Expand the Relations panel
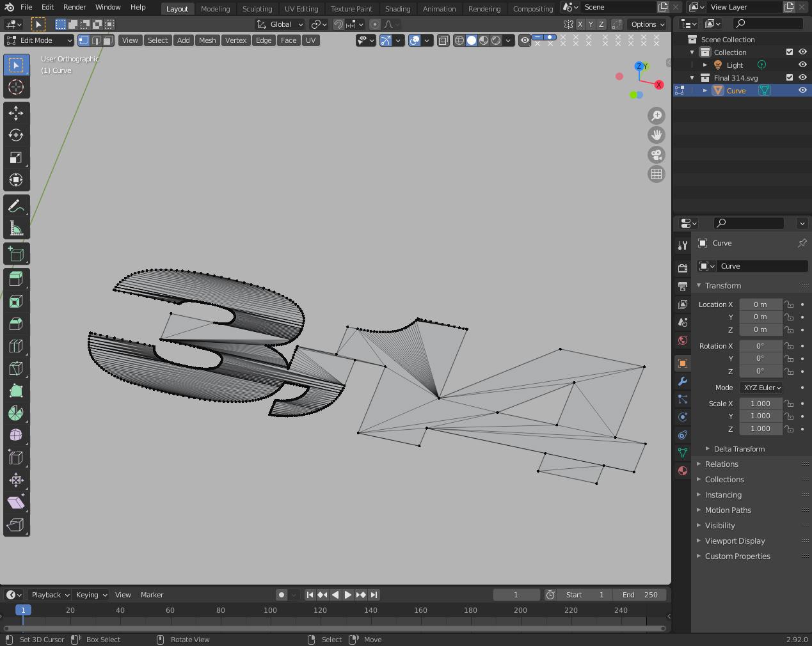 (721, 464)
